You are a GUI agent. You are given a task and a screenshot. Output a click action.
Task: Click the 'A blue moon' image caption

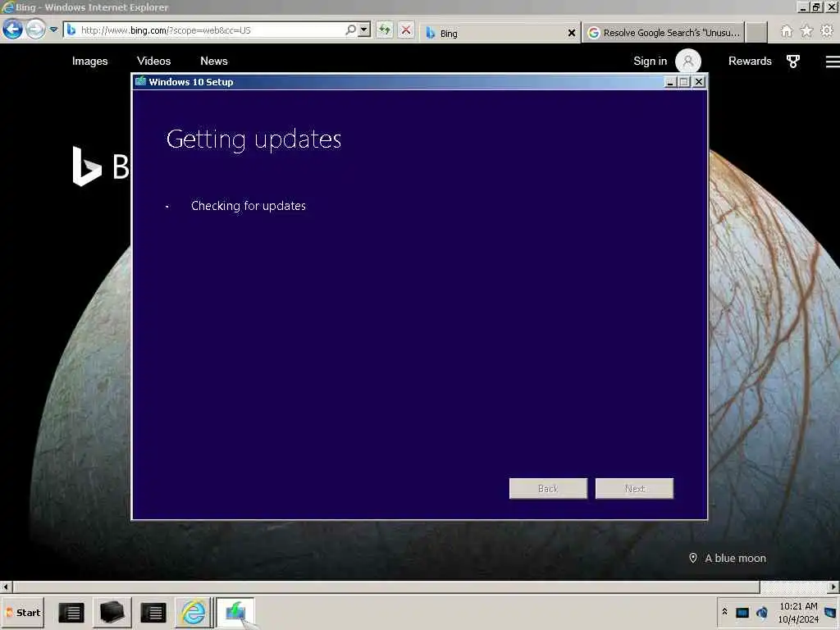735,558
